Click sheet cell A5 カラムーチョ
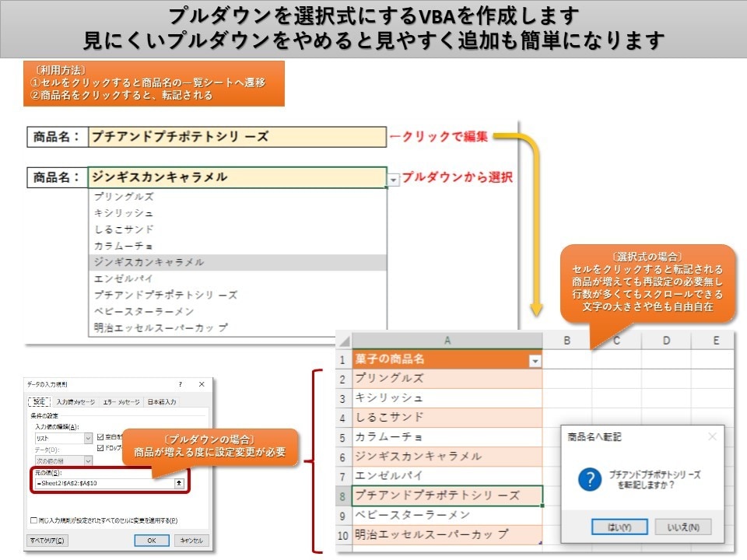 [447, 437]
